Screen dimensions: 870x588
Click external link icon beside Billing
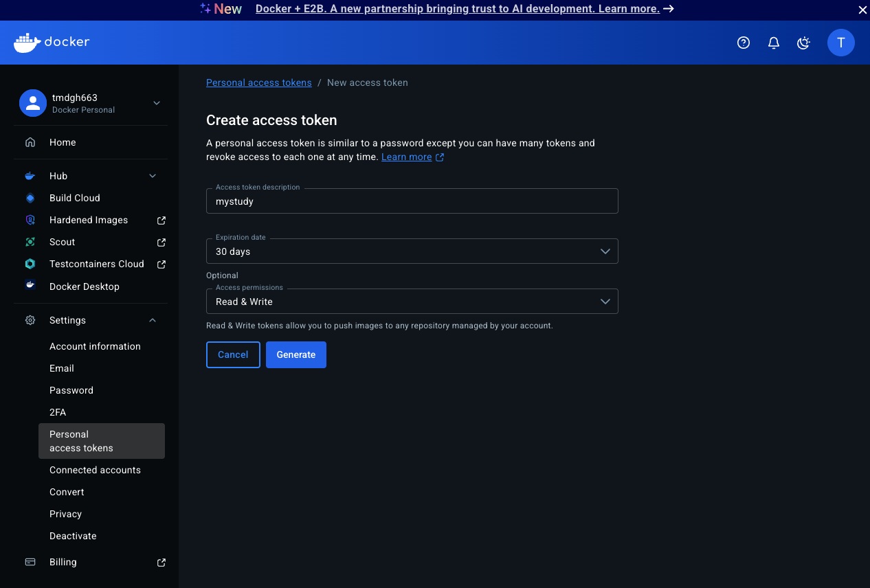pyautogui.click(x=161, y=563)
